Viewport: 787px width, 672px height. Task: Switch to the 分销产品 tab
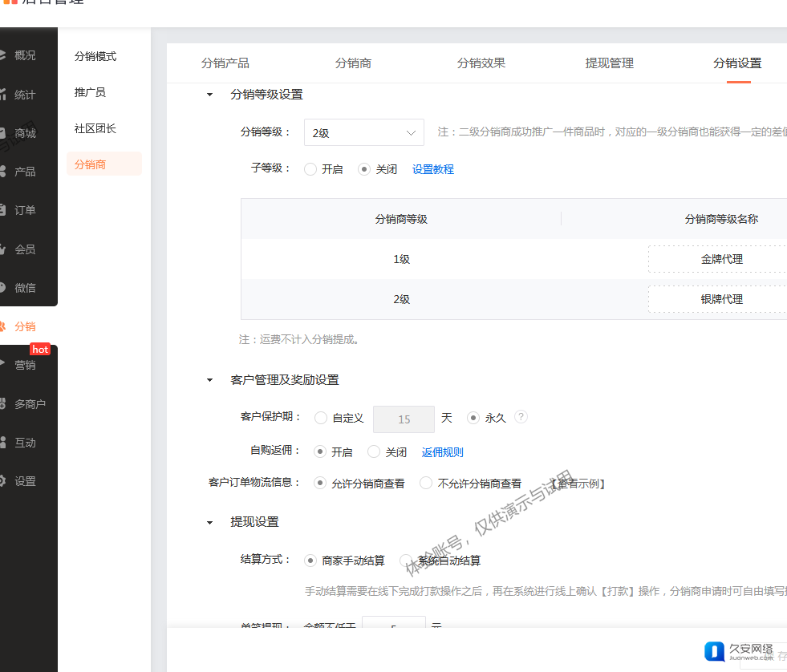[225, 63]
